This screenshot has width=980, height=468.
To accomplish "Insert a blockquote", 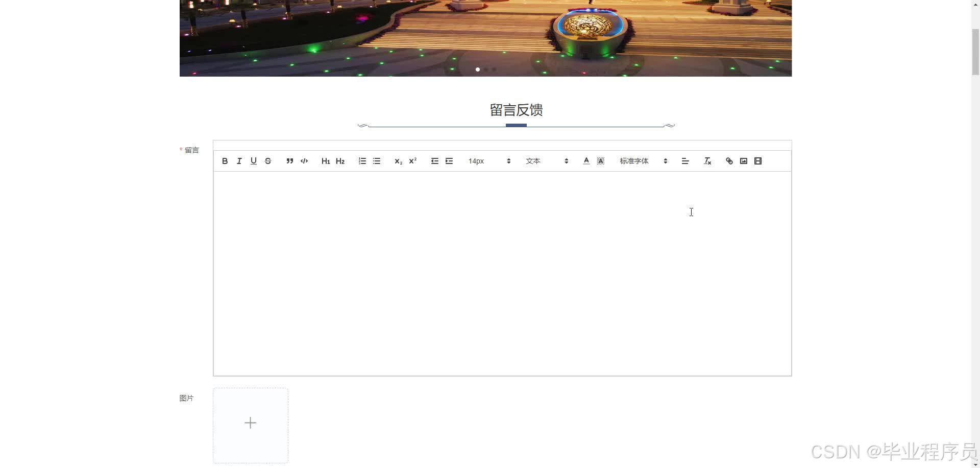I will click(x=289, y=161).
